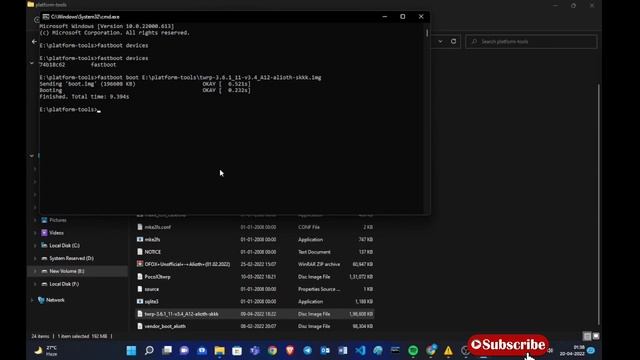
Task: Open File Explorer from the taskbar
Action: point(220,350)
